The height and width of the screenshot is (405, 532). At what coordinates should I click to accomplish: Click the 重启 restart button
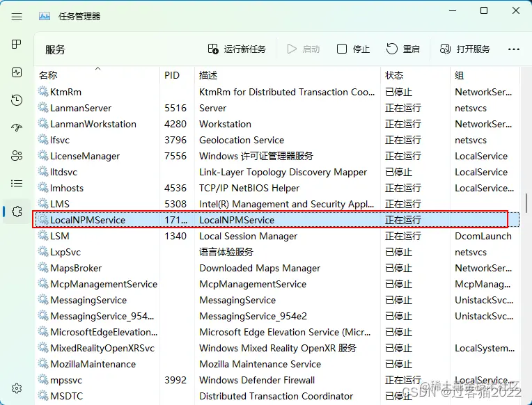403,49
